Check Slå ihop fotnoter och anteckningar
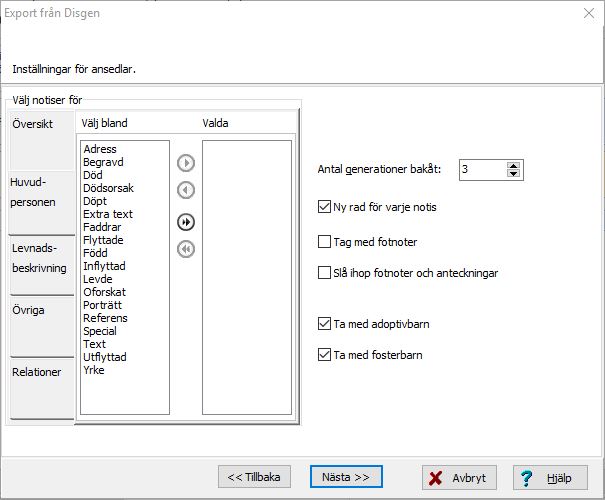 [324, 273]
